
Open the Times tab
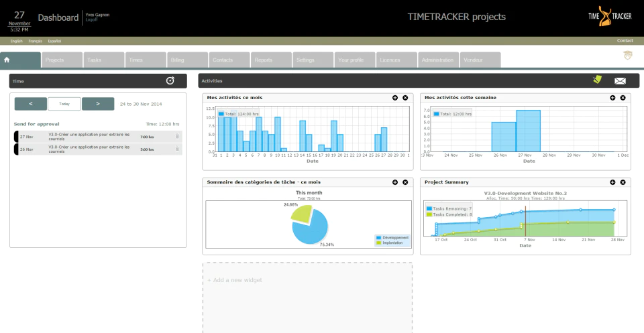click(146, 60)
